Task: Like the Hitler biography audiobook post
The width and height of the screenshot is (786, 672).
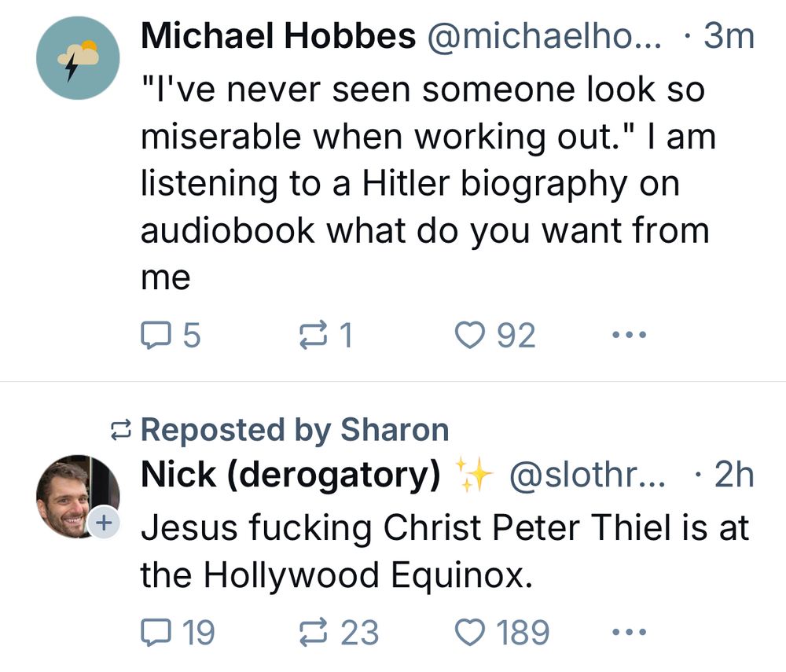Action: click(x=494, y=336)
